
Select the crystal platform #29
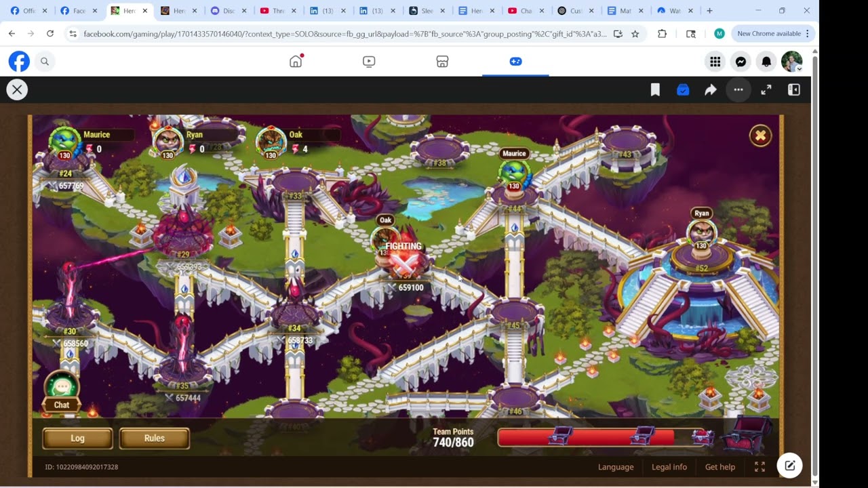183,234
